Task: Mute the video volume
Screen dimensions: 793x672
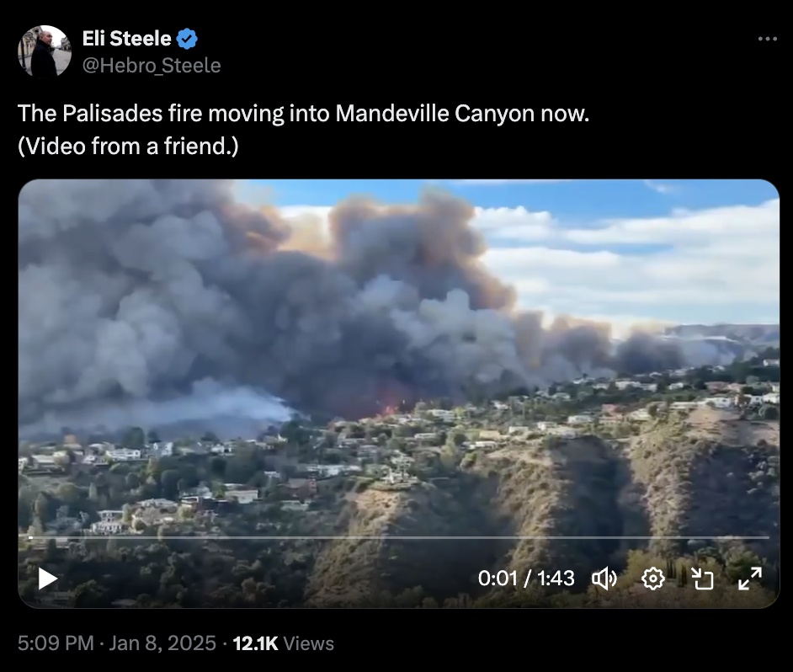Action: (604, 579)
